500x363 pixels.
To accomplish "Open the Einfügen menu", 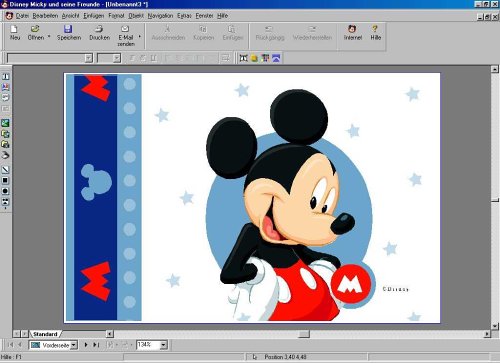I will click(94, 16).
